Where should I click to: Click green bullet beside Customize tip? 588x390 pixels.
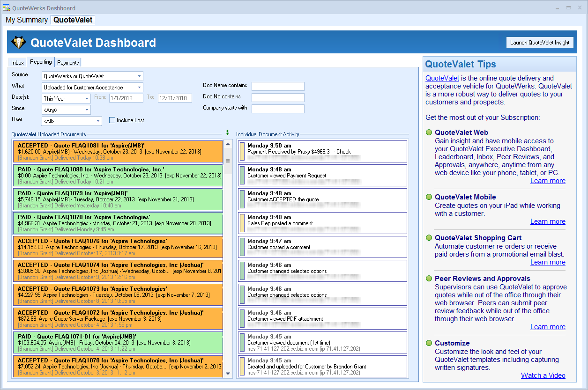tap(429, 343)
